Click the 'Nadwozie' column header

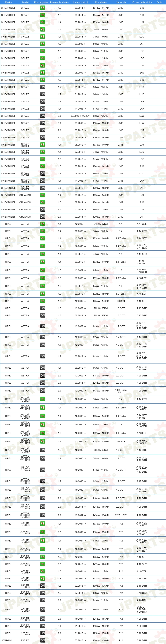121,2
